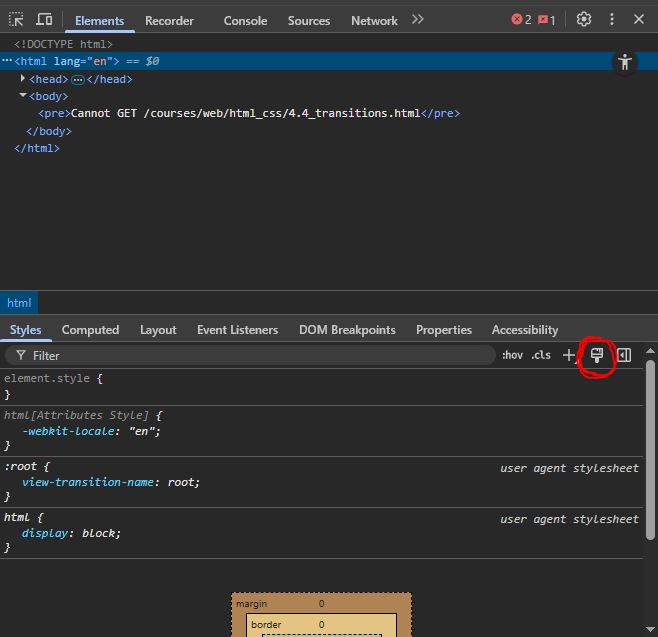Switch to the Console tab

[245, 20]
